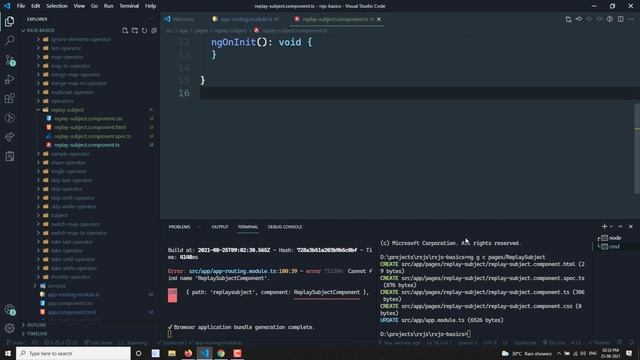Open app-routing.module.ts in Explorer
Screen dimensions: 640x360
[x=73, y=294]
